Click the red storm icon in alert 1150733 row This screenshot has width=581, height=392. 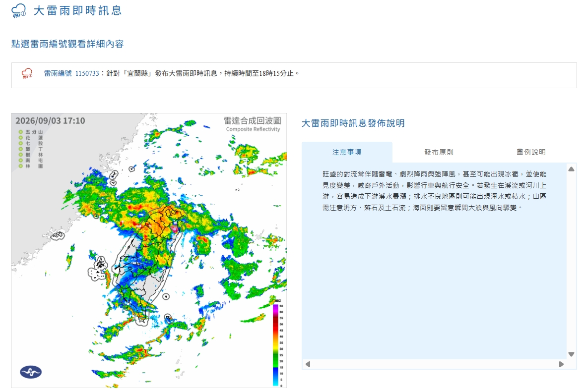(x=27, y=73)
